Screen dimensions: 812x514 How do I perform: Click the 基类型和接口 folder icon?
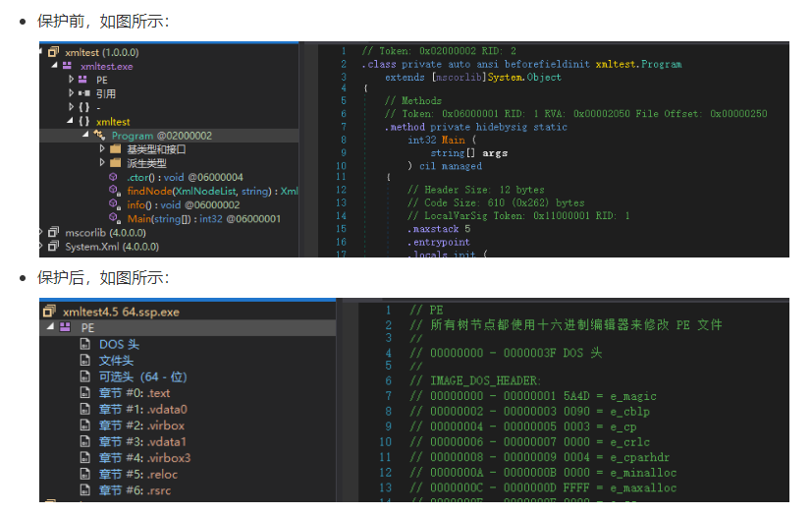(x=115, y=149)
